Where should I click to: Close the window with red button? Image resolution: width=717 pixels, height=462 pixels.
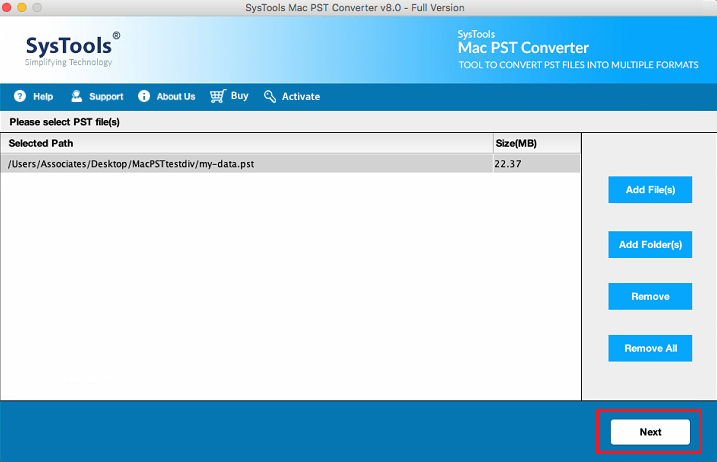click(x=7, y=7)
